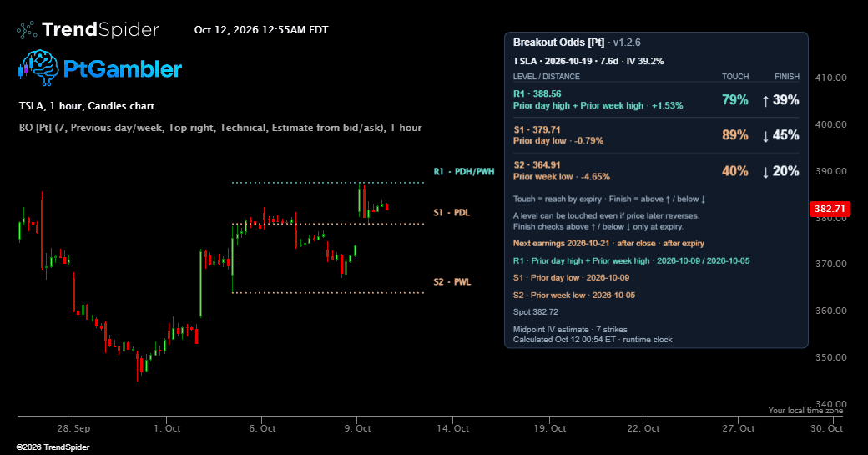Click the 89% touch probability for S1
This screenshot has width=868, height=455.
pos(735,135)
